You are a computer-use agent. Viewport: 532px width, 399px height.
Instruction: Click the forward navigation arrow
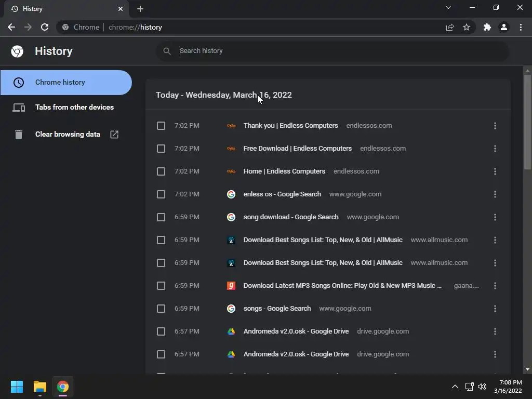(x=28, y=27)
